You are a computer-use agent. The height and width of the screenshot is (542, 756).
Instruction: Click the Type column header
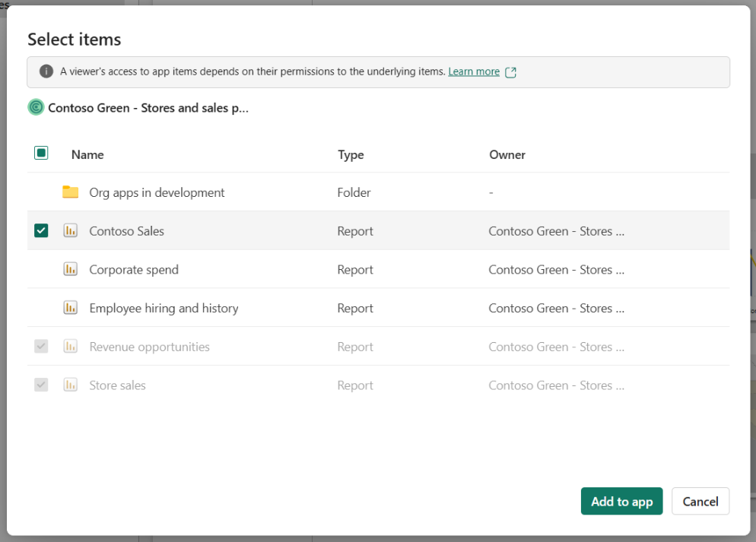(351, 154)
